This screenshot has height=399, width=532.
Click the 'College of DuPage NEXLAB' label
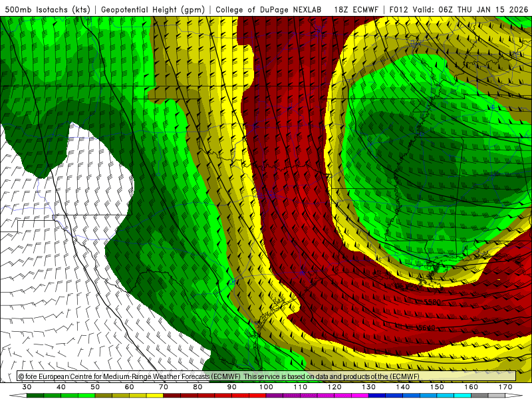point(269,9)
